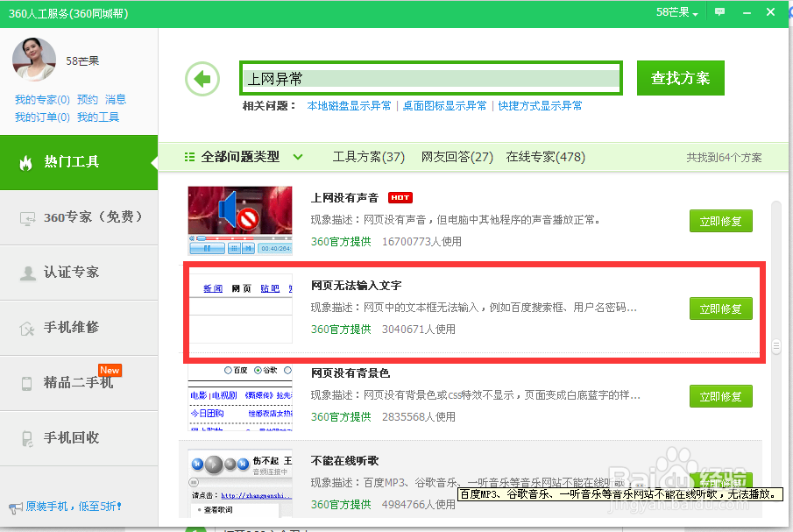Open related issue 桌面图标显示异常

pos(444,106)
